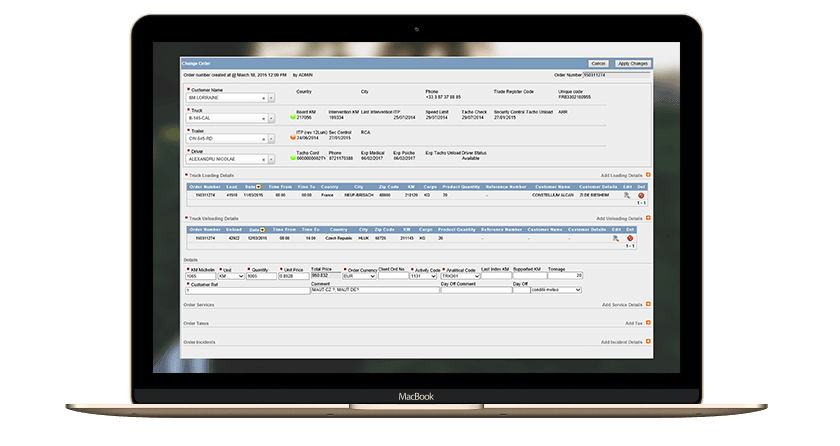Click the plus icon beside Add Loading Details

648,174
